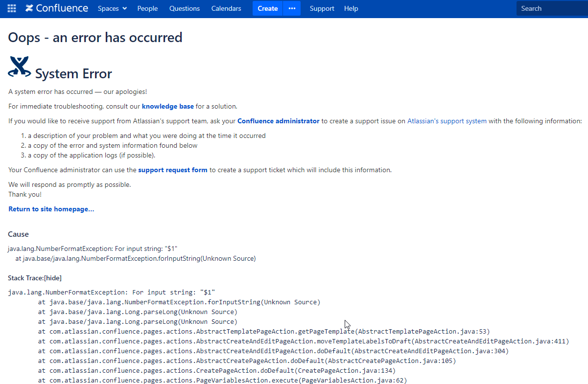Click list item 'a description of your problem'
The width and height of the screenshot is (588, 384).
pyautogui.click(x=146, y=136)
